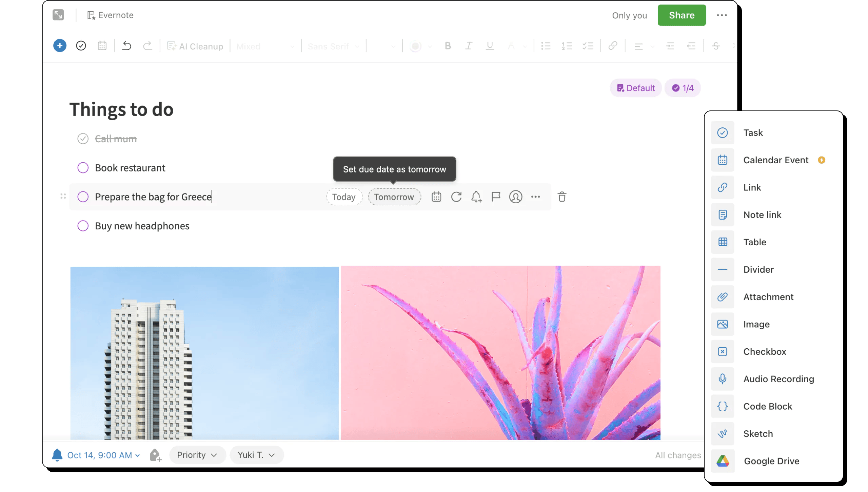Open the font family dropdown
Image resolution: width=868 pixels, height=492 pixels.
pos(333,46)
